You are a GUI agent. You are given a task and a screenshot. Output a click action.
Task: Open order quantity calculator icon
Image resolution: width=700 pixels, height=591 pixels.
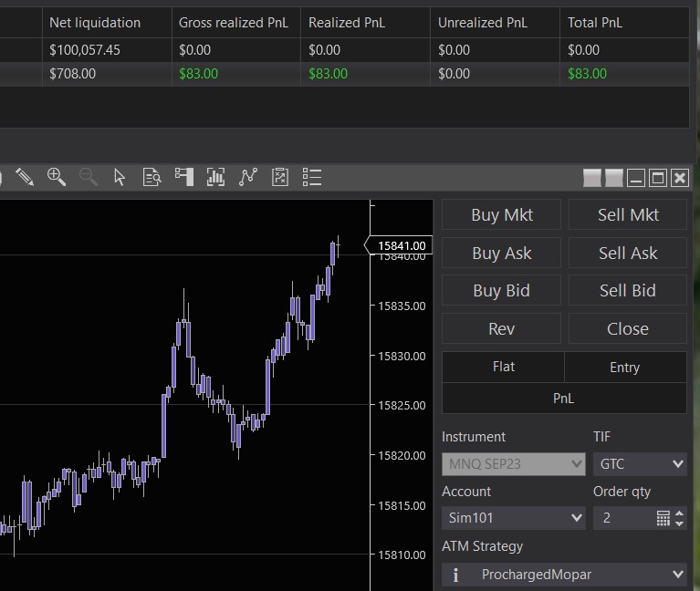point(663,518)
